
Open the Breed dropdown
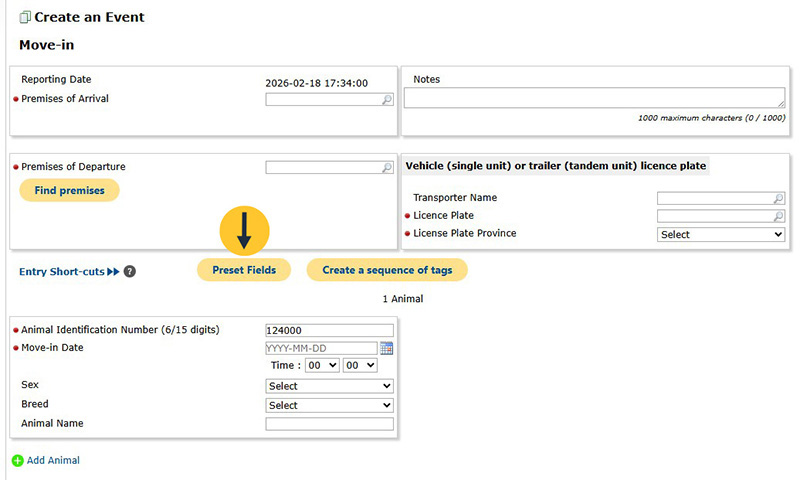[329, 405]
